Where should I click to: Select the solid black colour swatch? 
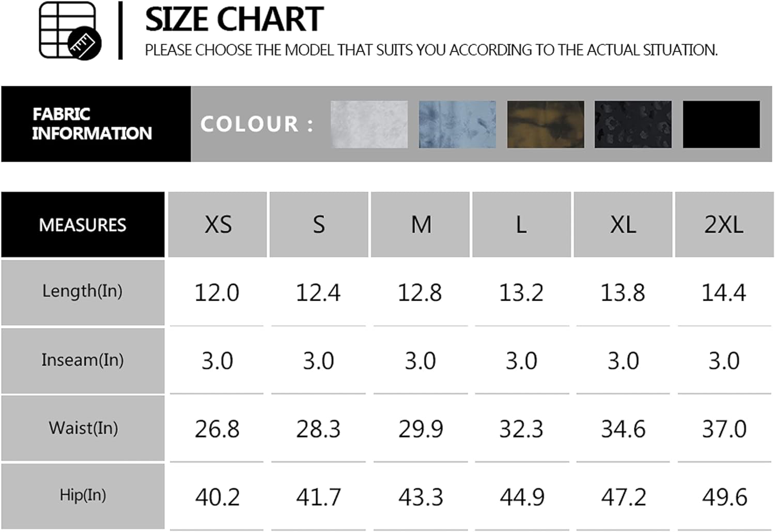click(x=721, y=124)
